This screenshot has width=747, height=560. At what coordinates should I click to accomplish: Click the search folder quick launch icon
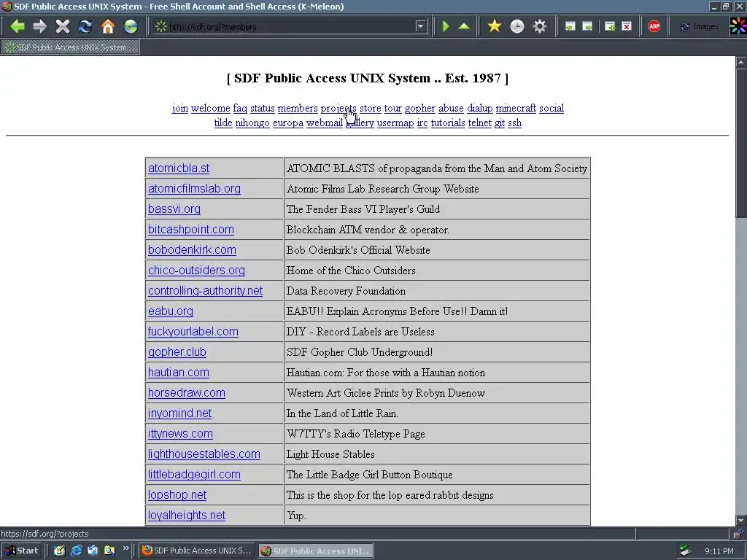(109, 551)
